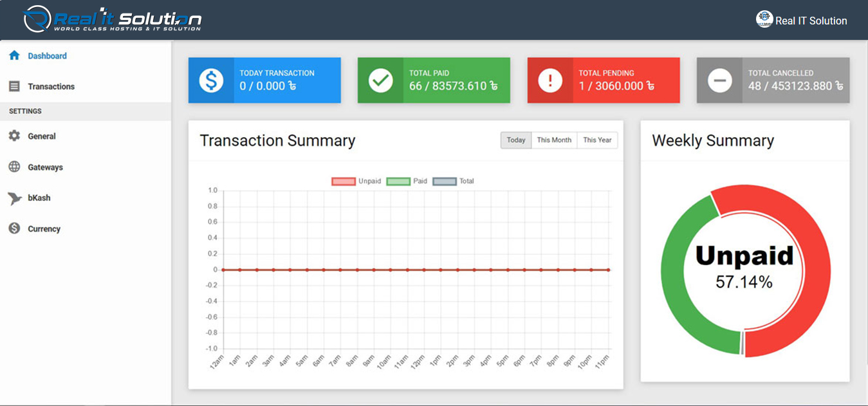The width and height of the screenshot is (868, 406).
Task: Toggle the Paid legend in chart
Action: [398, 181]
